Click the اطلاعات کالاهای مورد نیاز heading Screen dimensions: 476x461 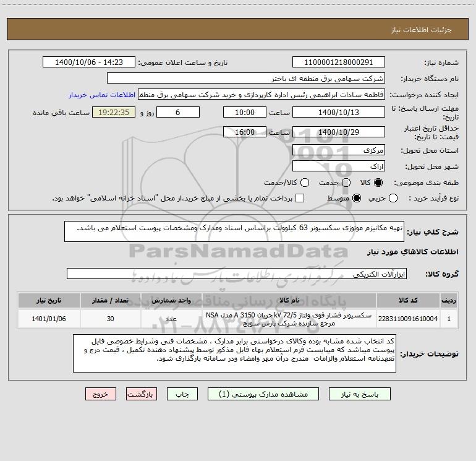pyautogui.click(x=413, y=252)
